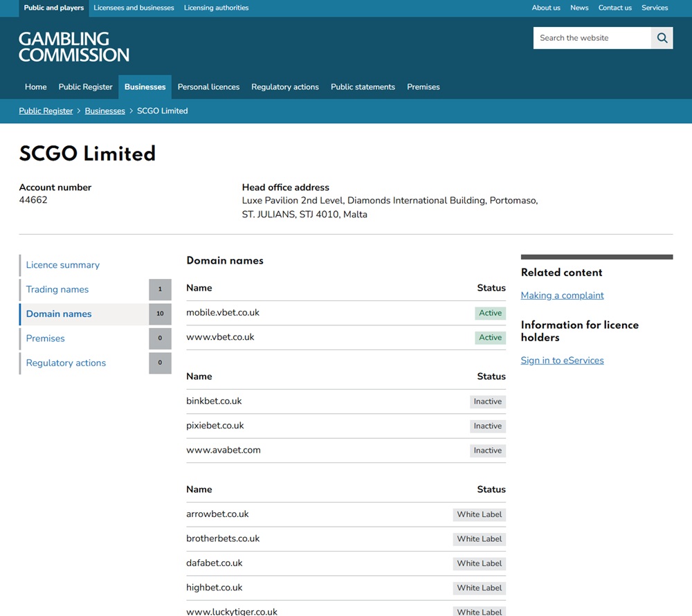Click the SCGO Limited page heading

click(x=87, y=154)
